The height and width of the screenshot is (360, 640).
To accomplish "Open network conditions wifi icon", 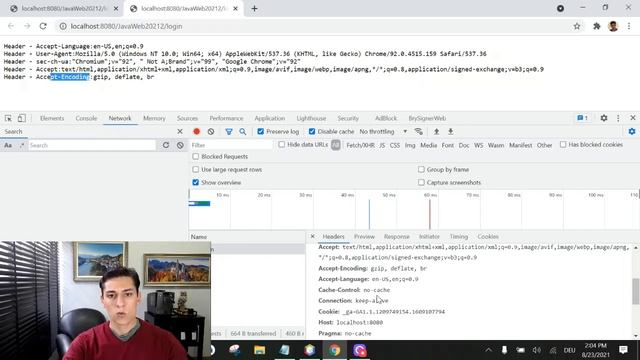I will [418, 131].
